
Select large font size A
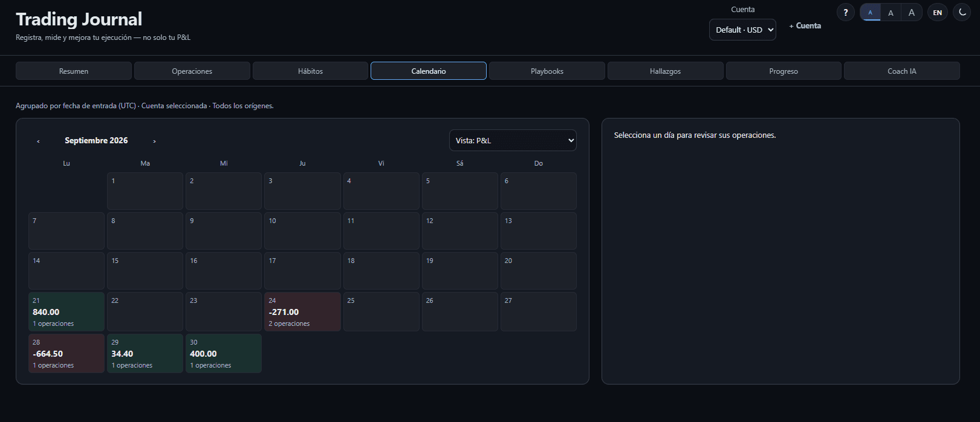click(x=912, y=12)
